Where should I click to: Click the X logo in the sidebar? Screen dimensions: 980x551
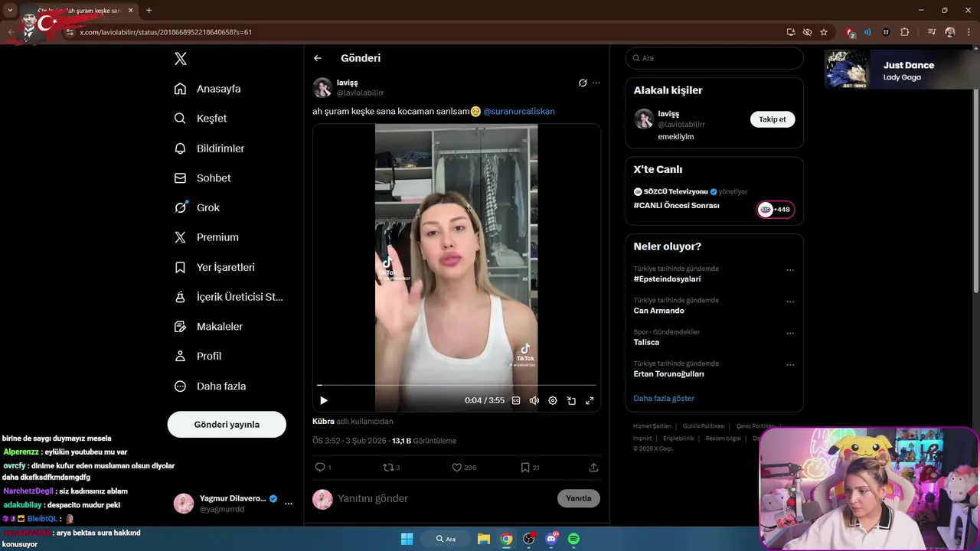point(180,59)
